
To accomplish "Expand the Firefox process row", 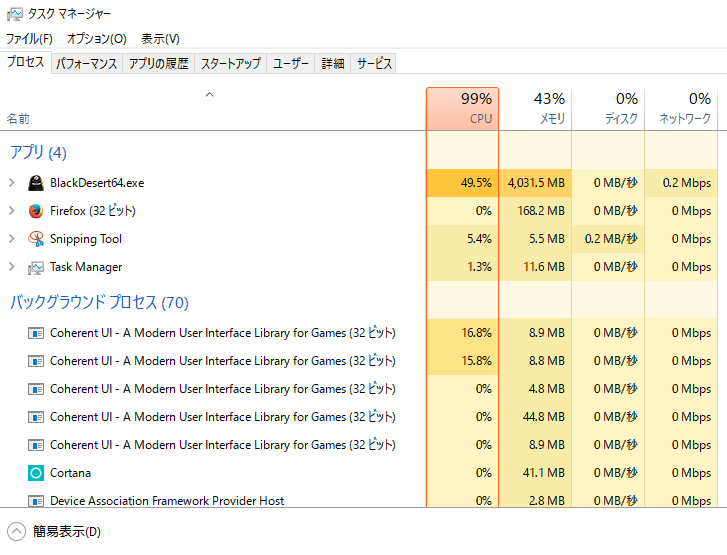I will (12, 211).
